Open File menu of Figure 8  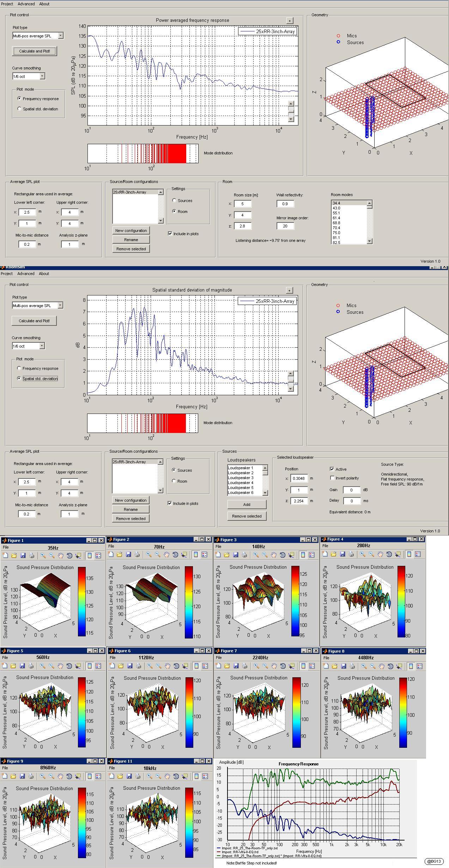pos(326,658)
